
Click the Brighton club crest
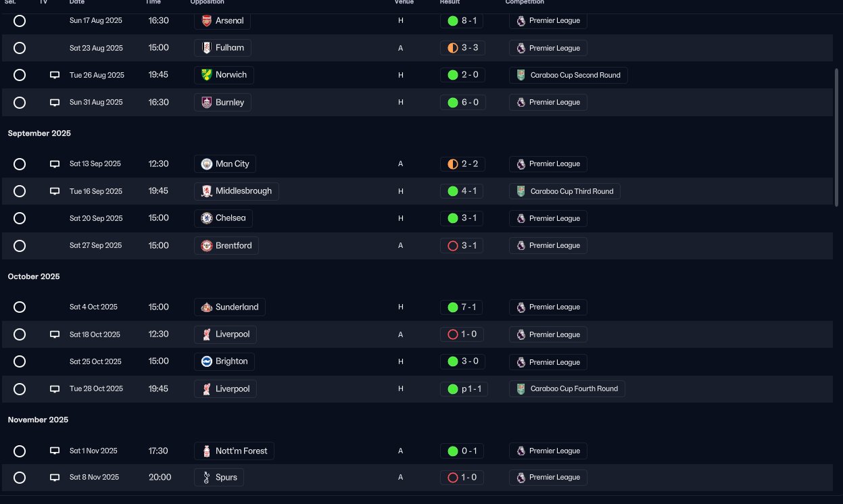point(207,361)
